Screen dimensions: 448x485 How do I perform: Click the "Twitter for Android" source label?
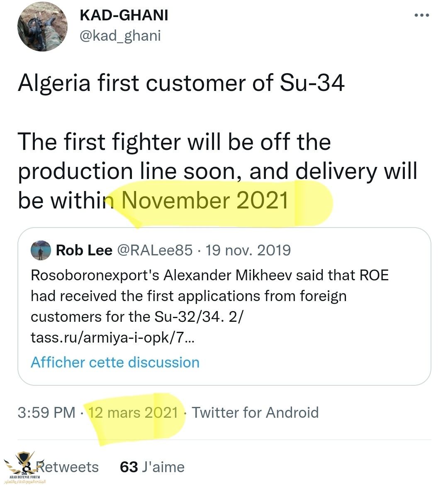pyautogui.click(x=255, y=412)
